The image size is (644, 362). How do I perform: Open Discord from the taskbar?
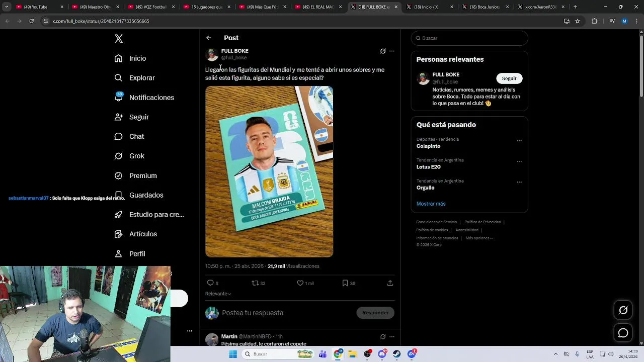pyautogui.click(x=382, y=354)
